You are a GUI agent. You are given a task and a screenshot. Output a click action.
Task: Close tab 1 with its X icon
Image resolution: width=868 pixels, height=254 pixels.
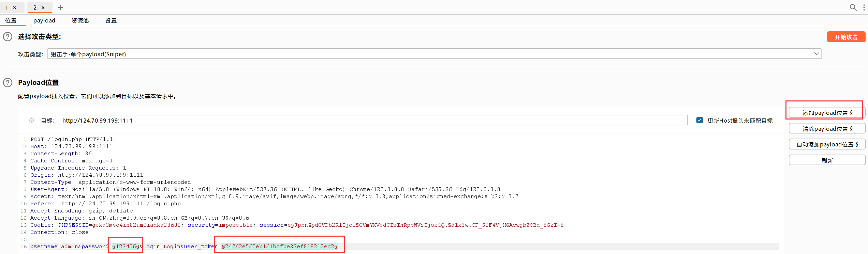[15, 7]
